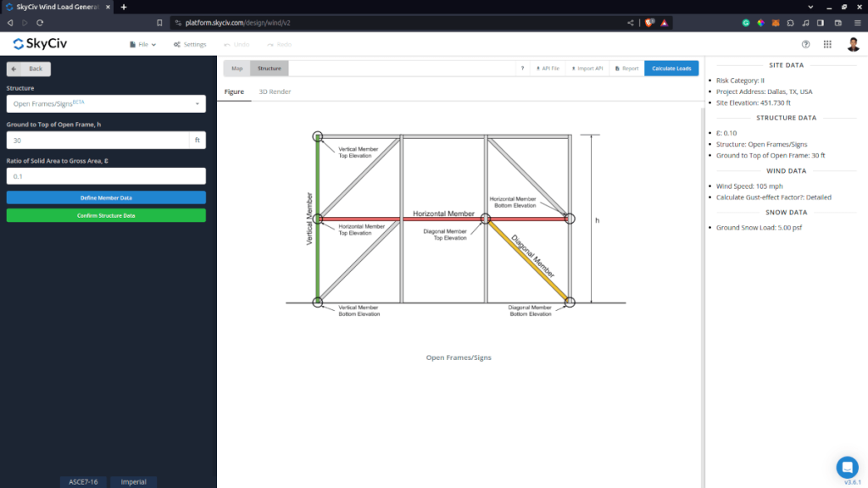868x488 pixels.
Task: Click the Define Member Data button
Action: 105,197
